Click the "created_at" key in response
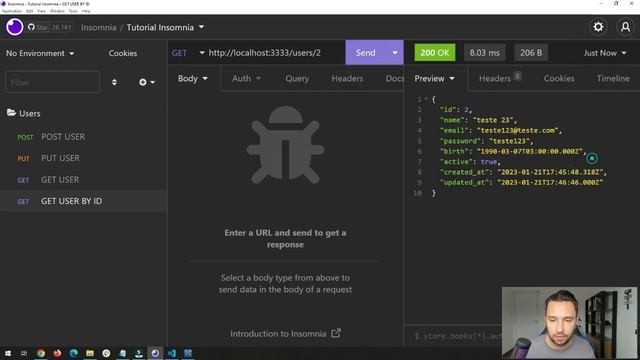This screenshot has width=640, height=360. click(464, 172)
